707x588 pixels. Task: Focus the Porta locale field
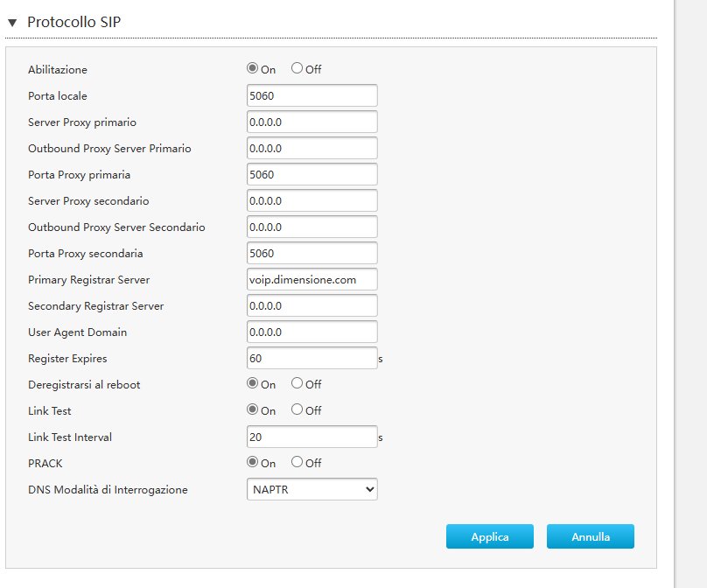pyautogui.click(x=312, y=95)
